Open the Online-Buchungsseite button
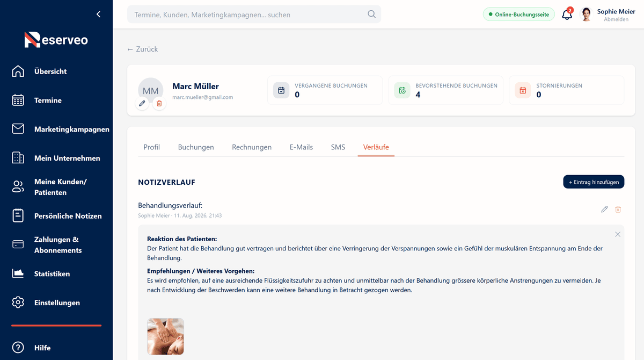The width and height of the screenshot is (644, 360). tap(518, 15)
